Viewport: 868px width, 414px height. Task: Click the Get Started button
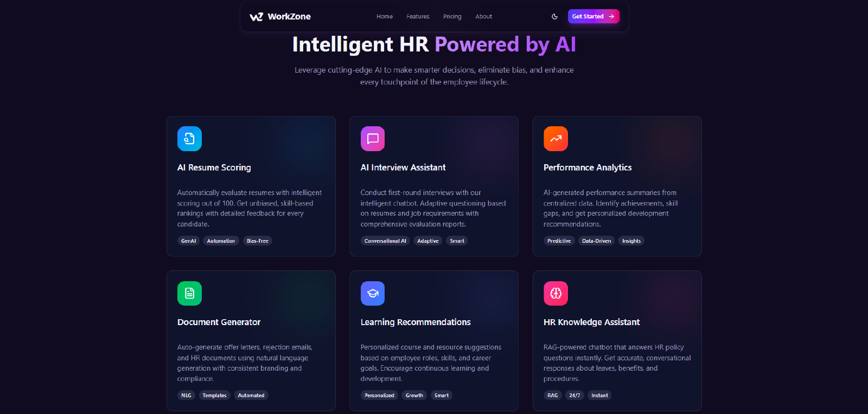click(x=593, y=16)
